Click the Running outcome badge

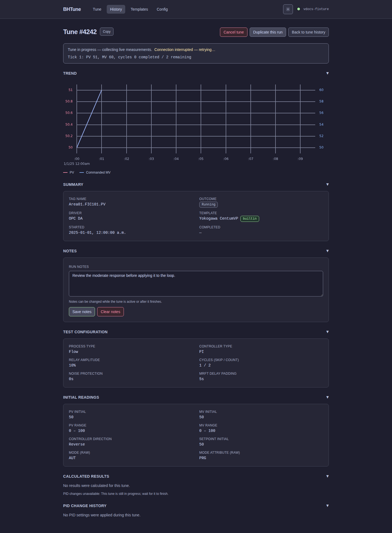209,205
